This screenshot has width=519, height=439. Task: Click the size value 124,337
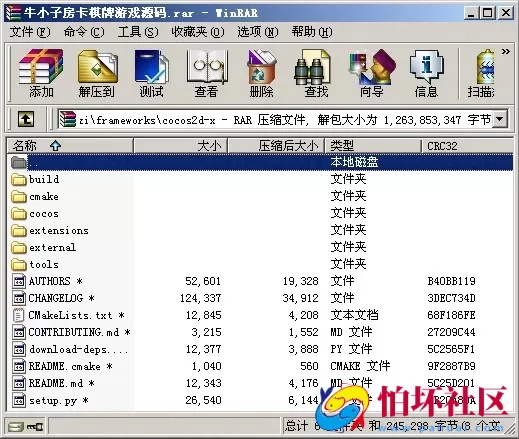pos(200,298)
